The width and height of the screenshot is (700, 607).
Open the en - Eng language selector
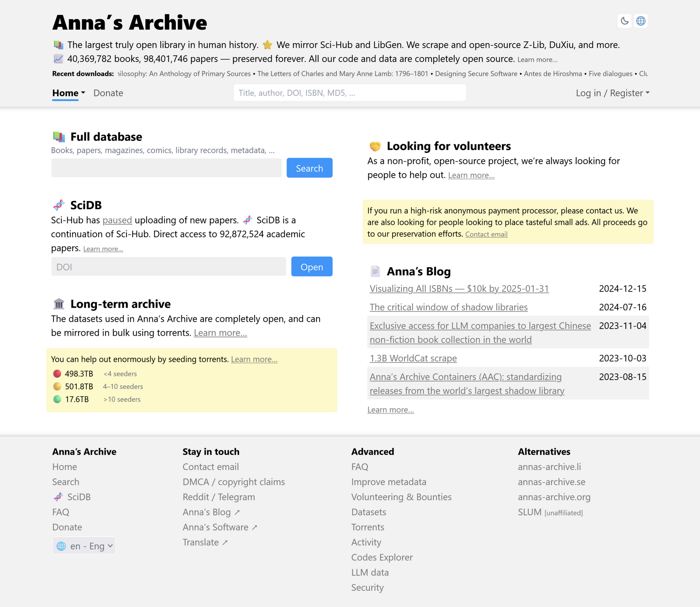84,546
